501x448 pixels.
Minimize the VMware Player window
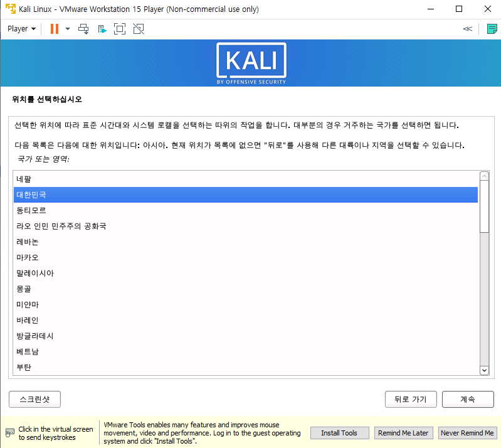tap(431, 9)
